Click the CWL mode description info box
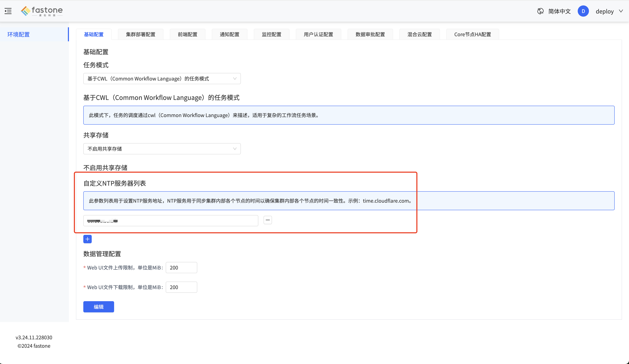This screenshot has width=629, height=364. (349, 115)
